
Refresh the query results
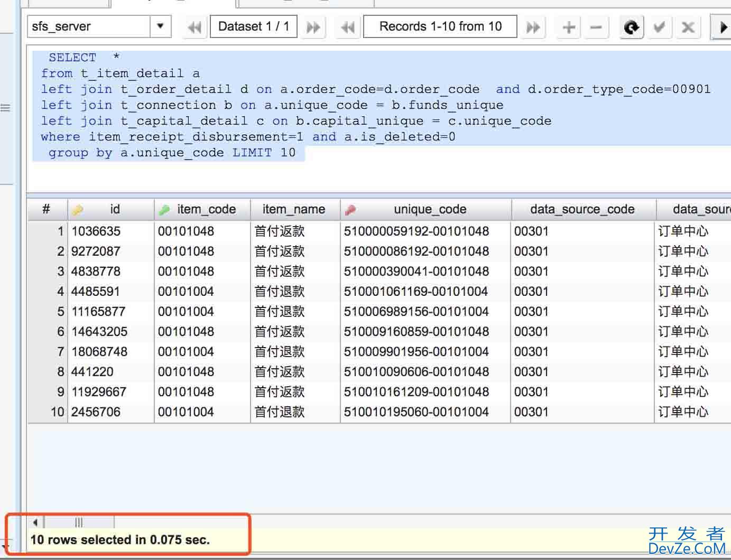point(631,27)
